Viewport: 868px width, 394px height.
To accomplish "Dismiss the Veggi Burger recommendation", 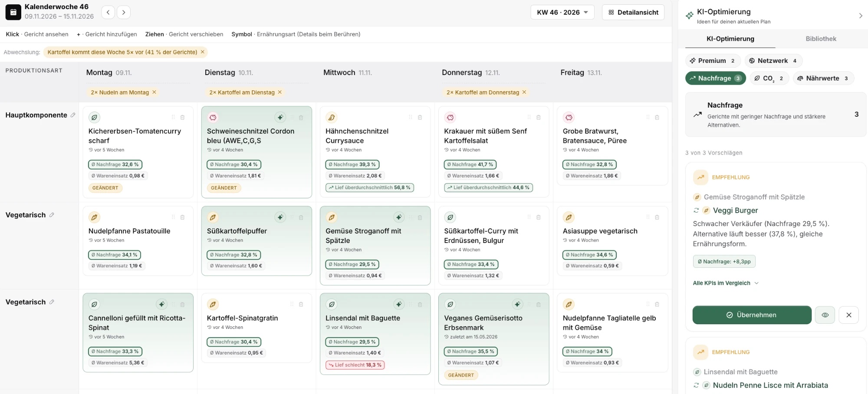I will pos(849,315).
